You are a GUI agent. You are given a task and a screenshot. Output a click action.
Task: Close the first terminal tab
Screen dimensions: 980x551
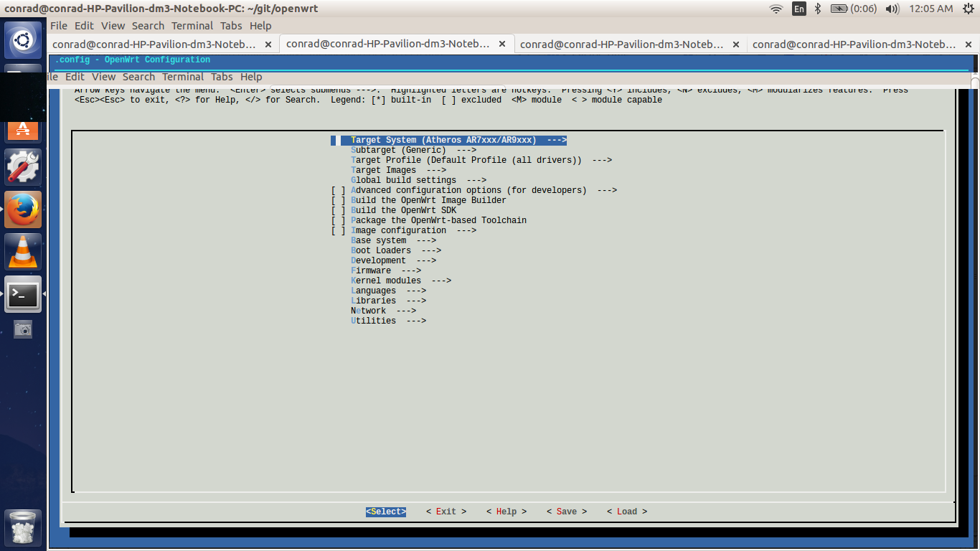click(x=268, y=44)
